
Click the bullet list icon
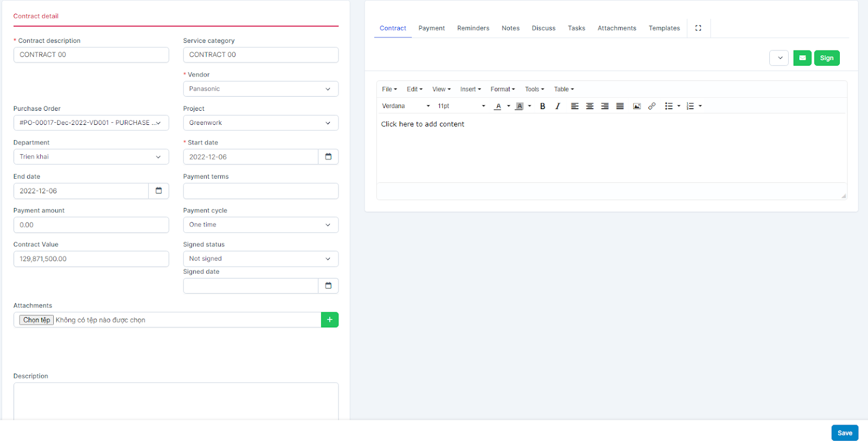669,106
